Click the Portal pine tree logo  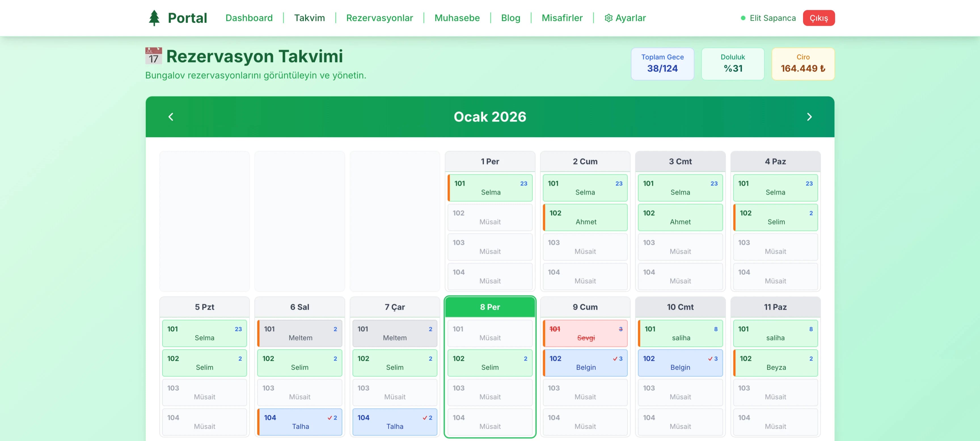coord(154,18)
